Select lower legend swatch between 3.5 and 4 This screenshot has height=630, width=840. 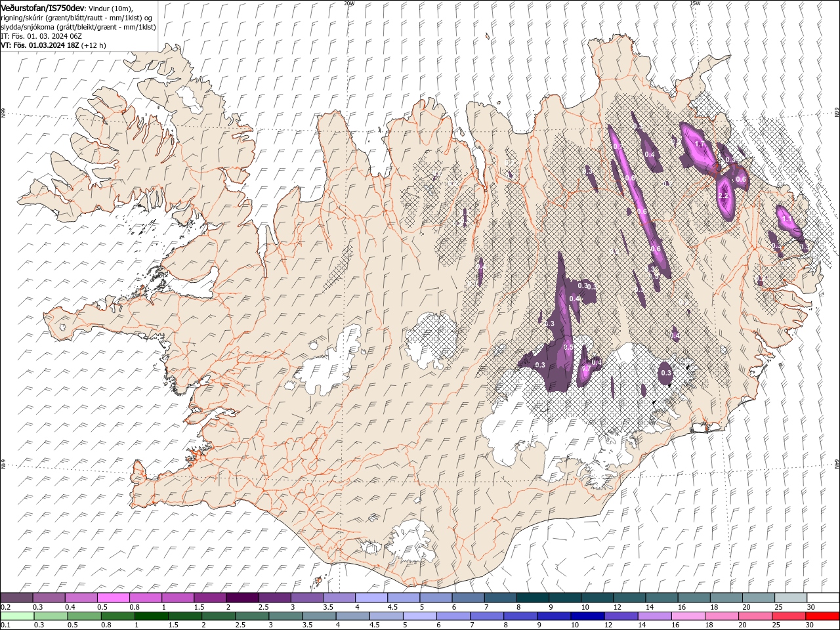pos(319,616)
